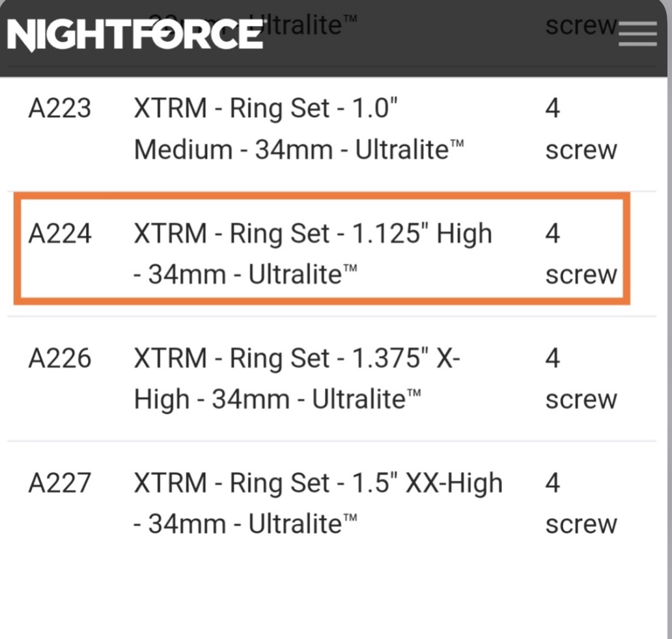Click the partially hidden screw text beside the menu

click(580, 26)
